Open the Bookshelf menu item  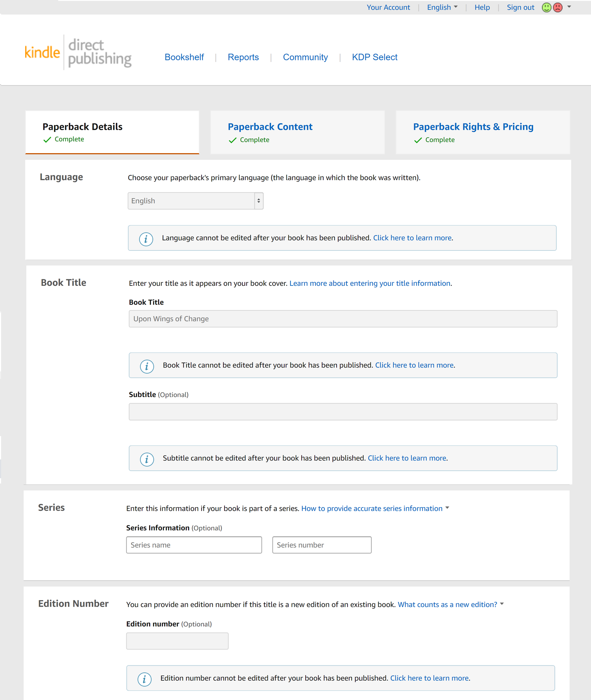coord(184,57)
